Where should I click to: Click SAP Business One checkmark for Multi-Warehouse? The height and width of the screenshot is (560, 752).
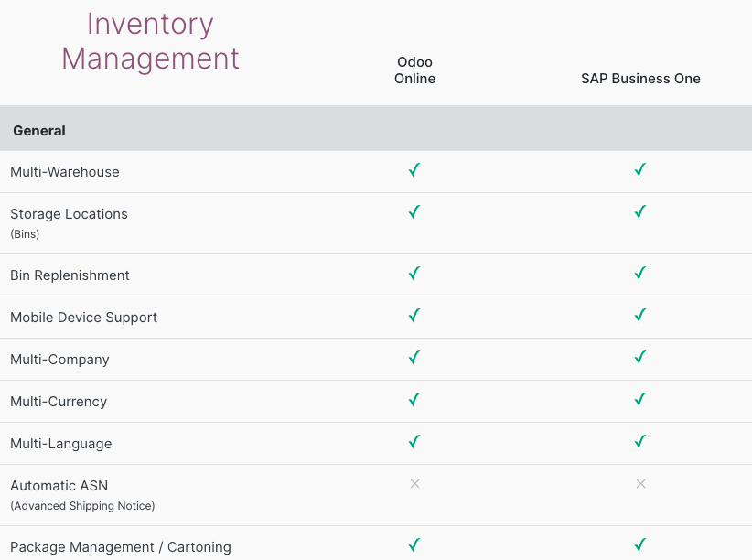(640, 170)
